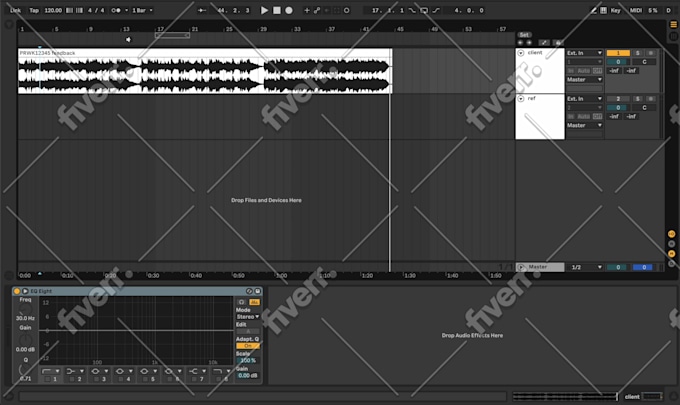Toggle EQ Eight audition headphones icon

pos(242,302)
